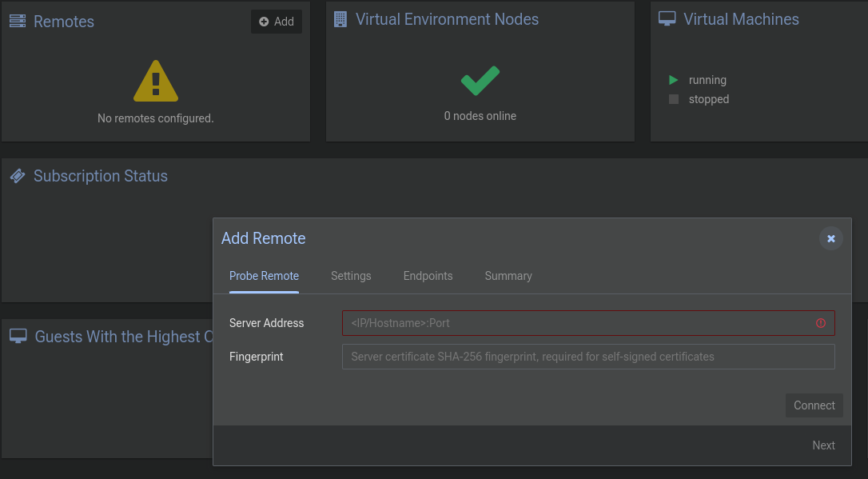Click the Next button in dialog footer

pyautogui.click(x=823, y=445)
